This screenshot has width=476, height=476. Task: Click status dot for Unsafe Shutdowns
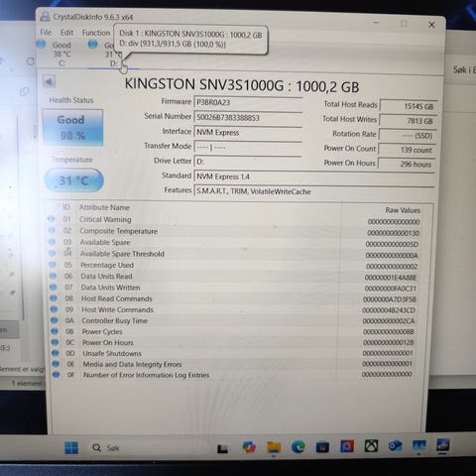(56, 353)
